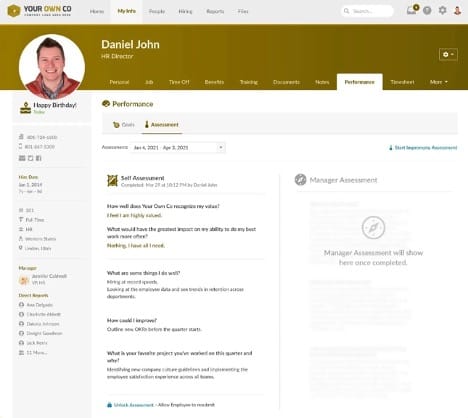
Task: Open the Reports menu
Action: click(215, 11)
